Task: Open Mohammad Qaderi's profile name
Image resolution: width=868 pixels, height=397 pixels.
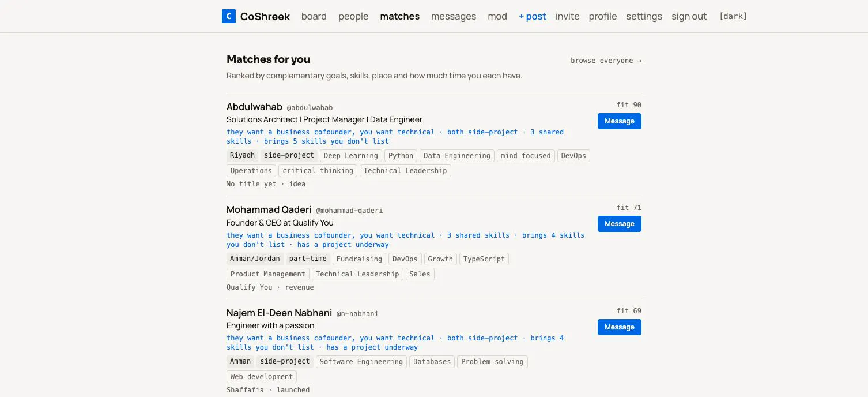Action: pyautogui.click(x=269, y=210)
